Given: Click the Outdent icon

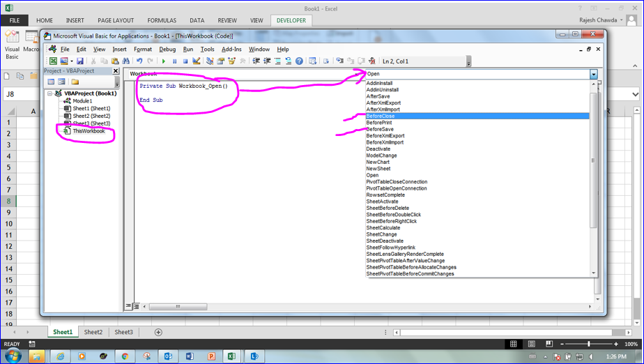Looking at the screenshot, I should click(267, 61).
